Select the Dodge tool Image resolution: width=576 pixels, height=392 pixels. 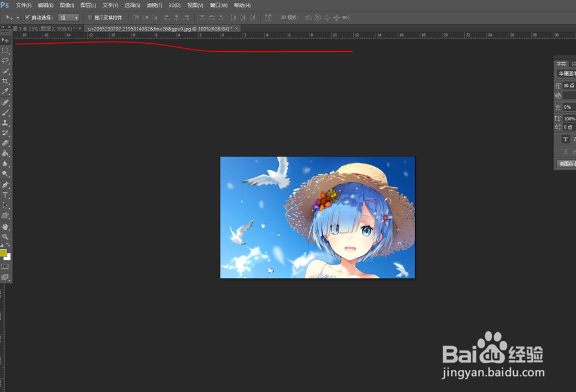coord(5,174)
